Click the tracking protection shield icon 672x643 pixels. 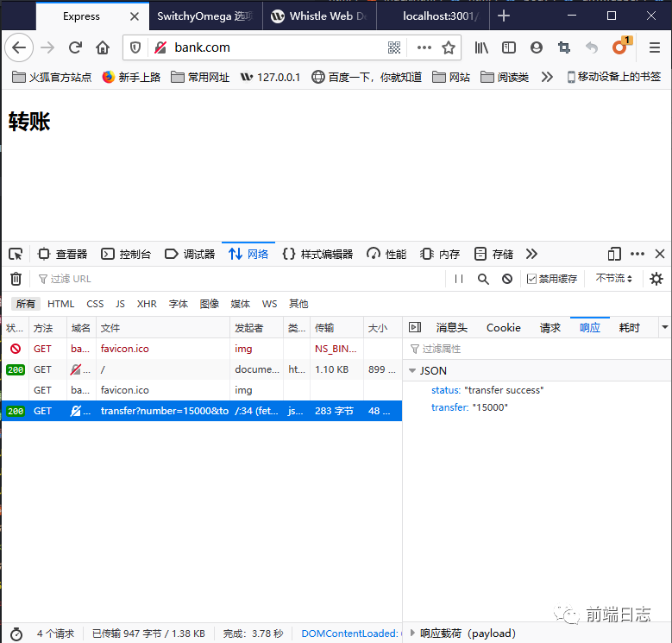click(x=135, y=47)
